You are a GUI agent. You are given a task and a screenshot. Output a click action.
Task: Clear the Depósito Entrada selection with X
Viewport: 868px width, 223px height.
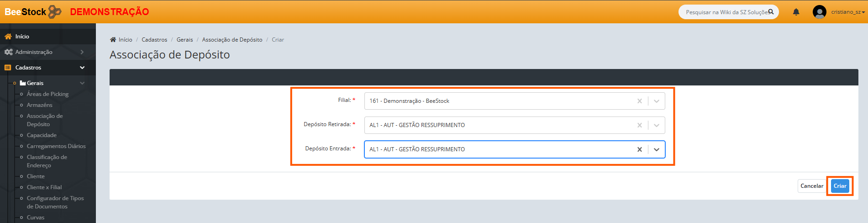(x=639, y=149)
